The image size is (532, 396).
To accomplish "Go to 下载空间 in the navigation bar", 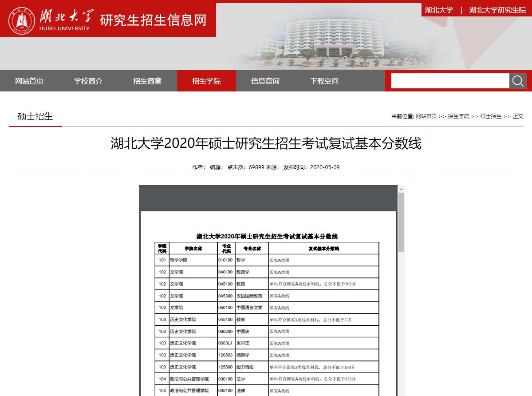I will [x=324, y=81].
